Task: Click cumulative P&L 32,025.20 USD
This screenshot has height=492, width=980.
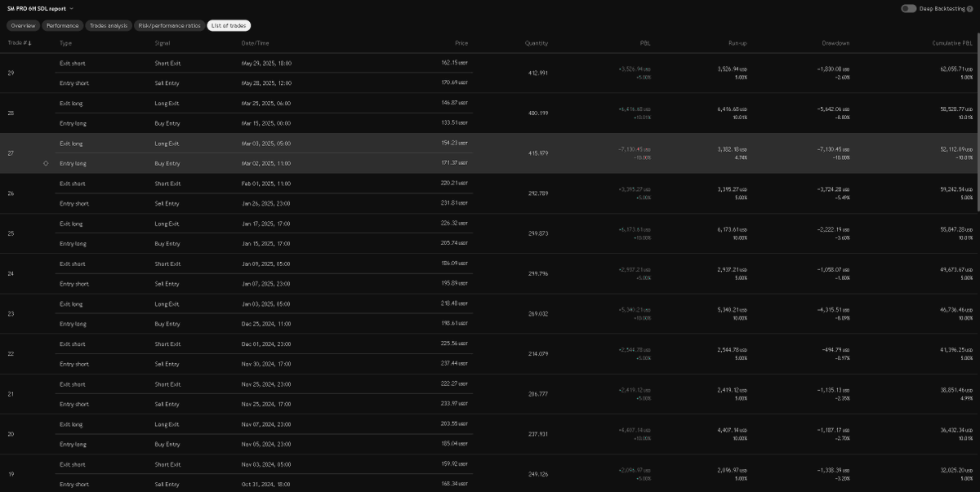Action: [x=957, y=470]
